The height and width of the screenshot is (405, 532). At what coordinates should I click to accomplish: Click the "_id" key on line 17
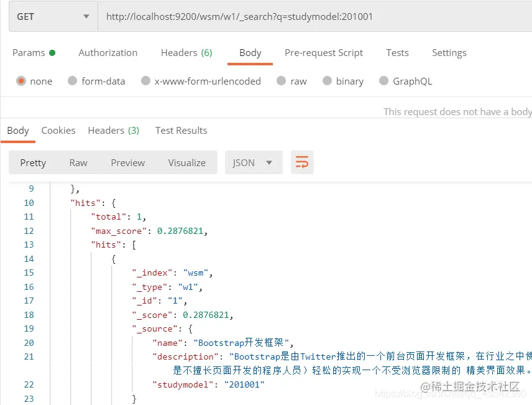click(x=145, y=300)
